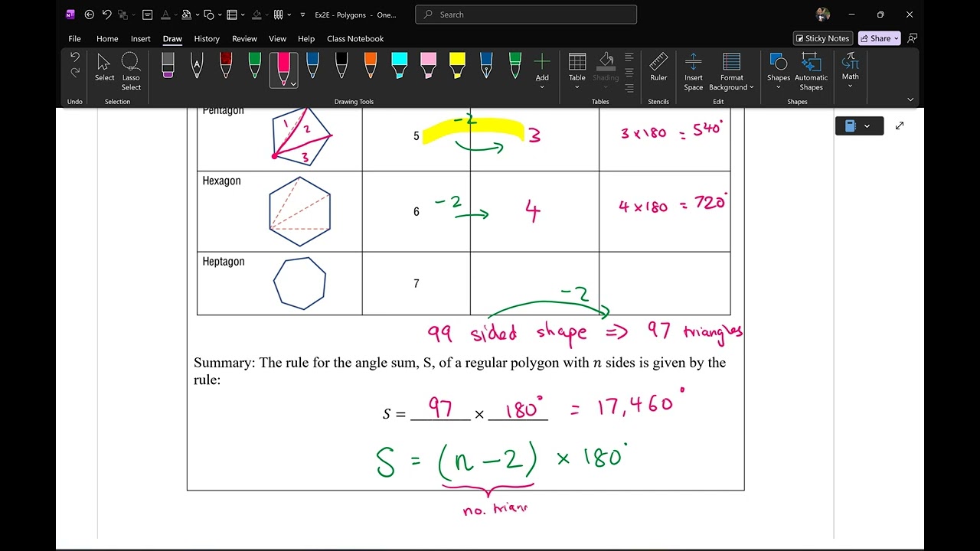The height and width of the screenshot is (551, 980).
Task: Open the Add pen dropdown
Action: tap(542, 86)
